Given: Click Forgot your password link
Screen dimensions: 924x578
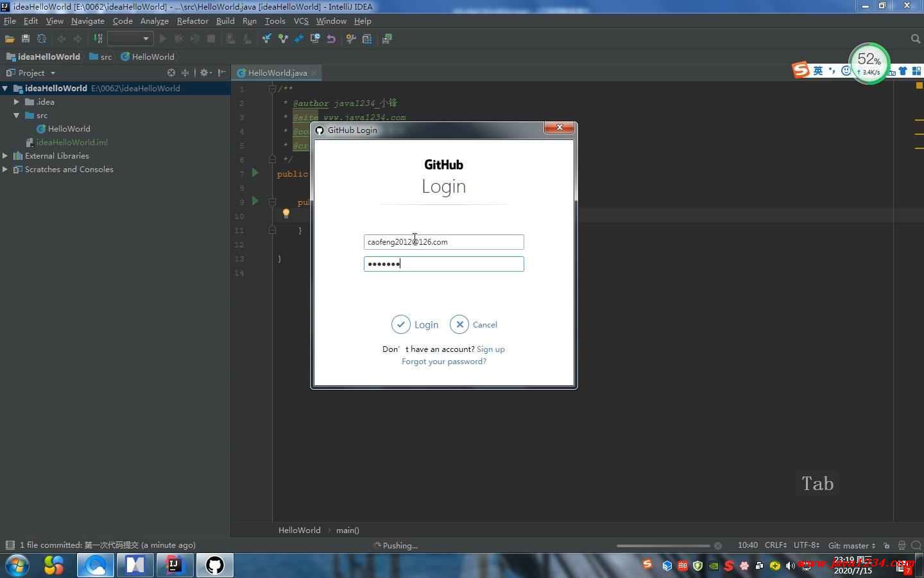Looking at the screenshot, I should tap(444, 362).
